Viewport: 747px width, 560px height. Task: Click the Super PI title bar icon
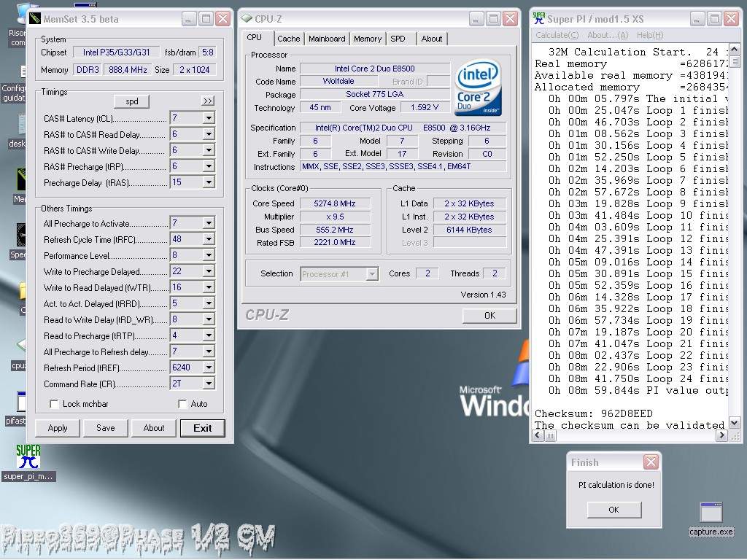click(539, 19)
